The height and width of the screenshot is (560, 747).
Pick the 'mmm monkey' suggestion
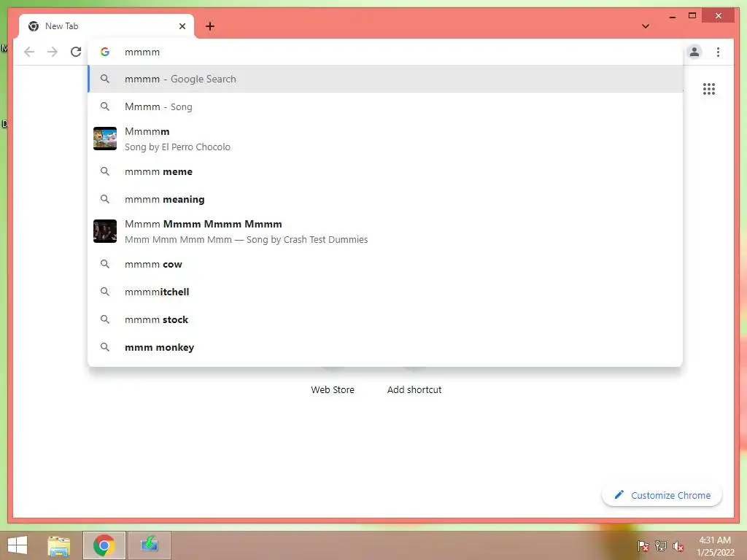point(385,347)
